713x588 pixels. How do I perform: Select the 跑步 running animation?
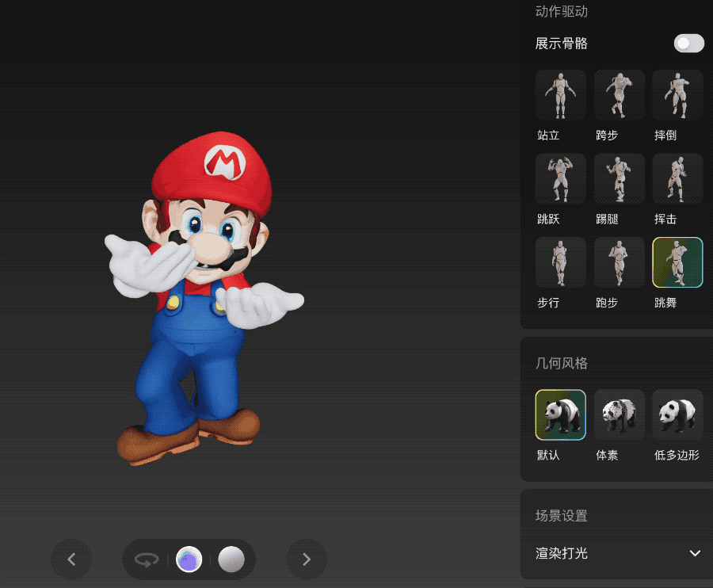[x=619, y=262]
